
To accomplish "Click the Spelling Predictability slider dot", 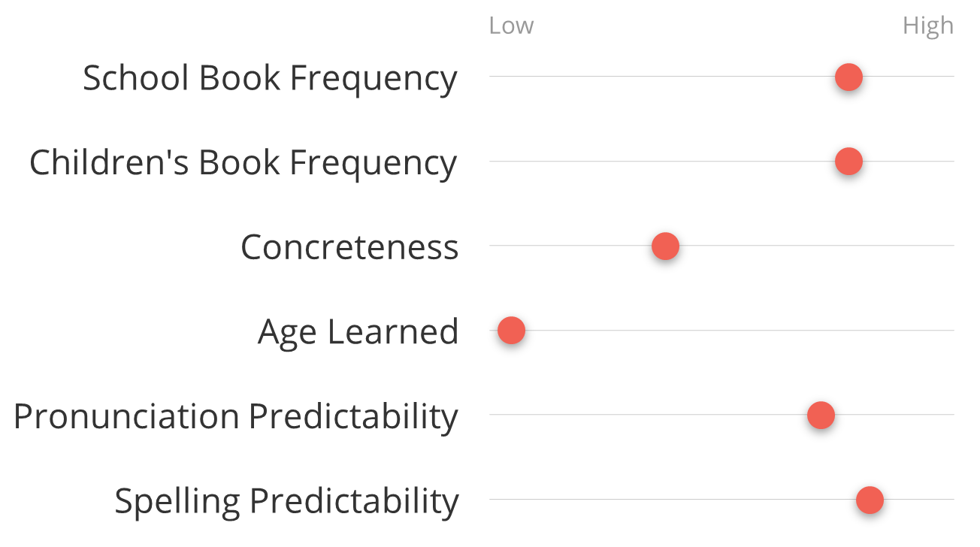I will (870, 500).
